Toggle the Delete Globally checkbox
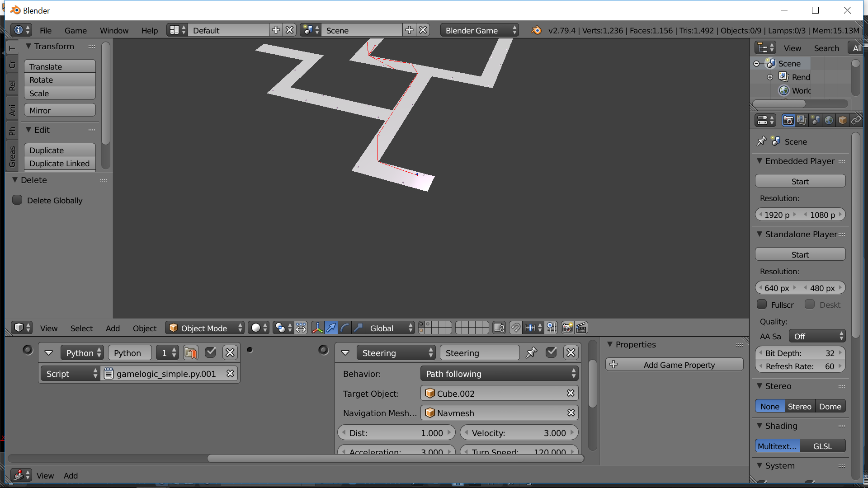 tap(17, 200)
